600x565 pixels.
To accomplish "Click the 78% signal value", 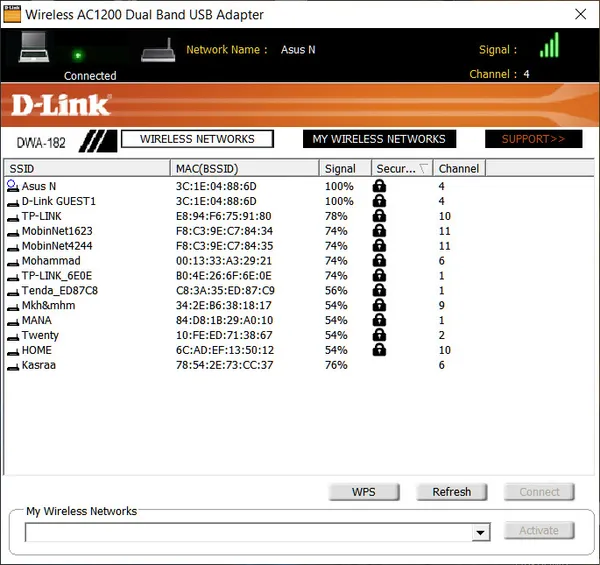I will (336, 216).
